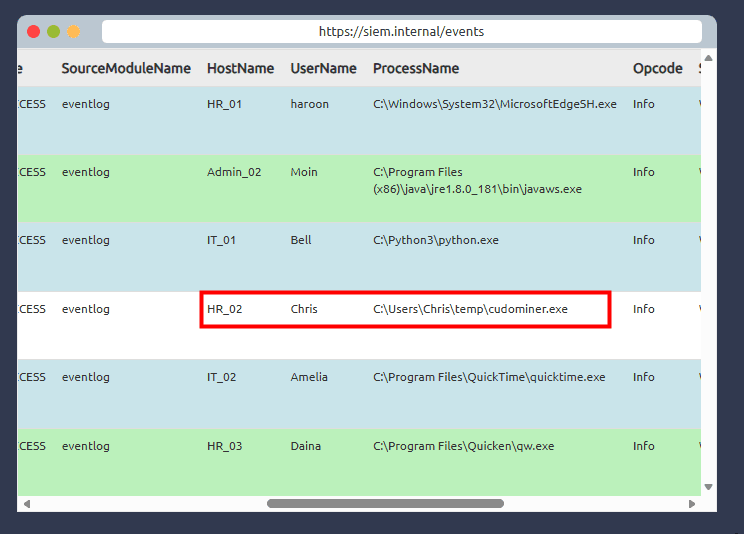This screenshot has height=534, width=744.
Task: Click the left arrow of horizontal scrollbar
Action: point(26,504)
